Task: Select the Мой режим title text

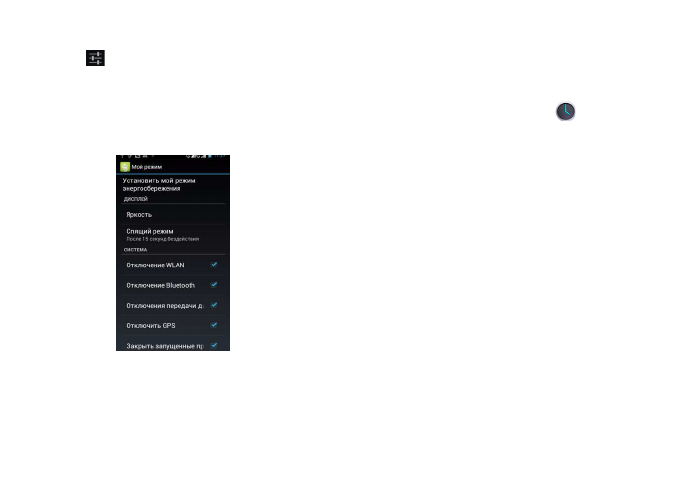Action: [x=147, y=167]
